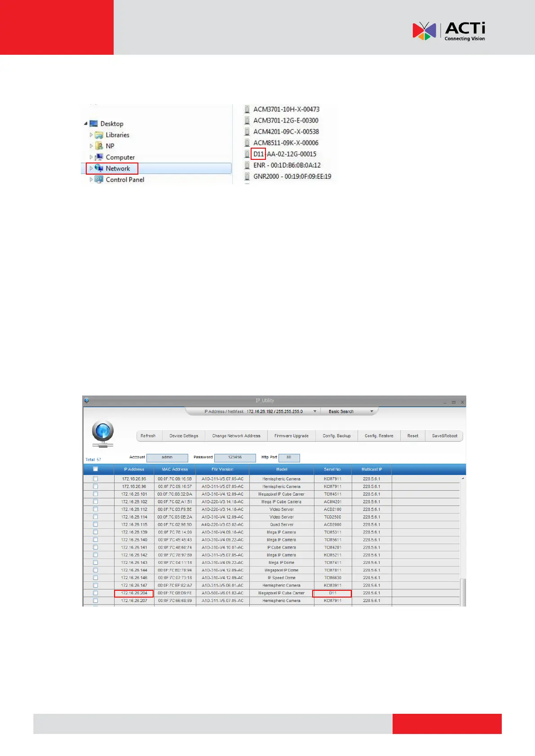Image resolution: width=535 pixels, height=756 pixels.
Task: Click the Libraries folder icon
Action: [x=99, y=135]
